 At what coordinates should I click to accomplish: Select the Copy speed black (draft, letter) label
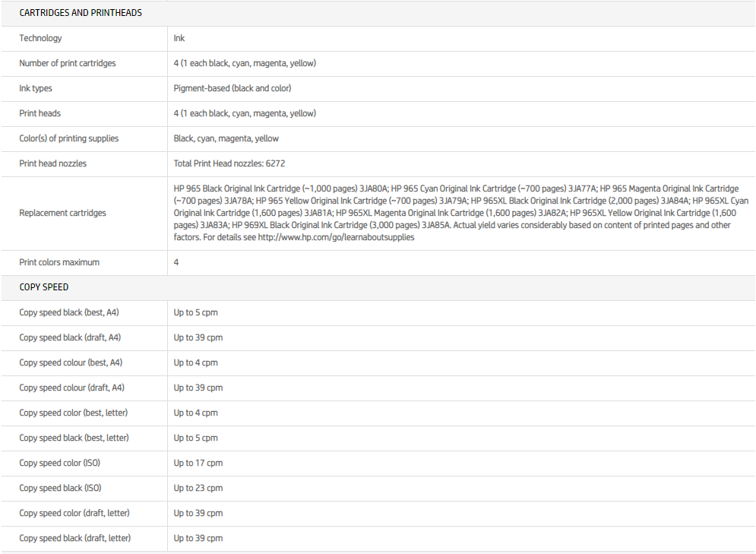click(x=75, y=538)
